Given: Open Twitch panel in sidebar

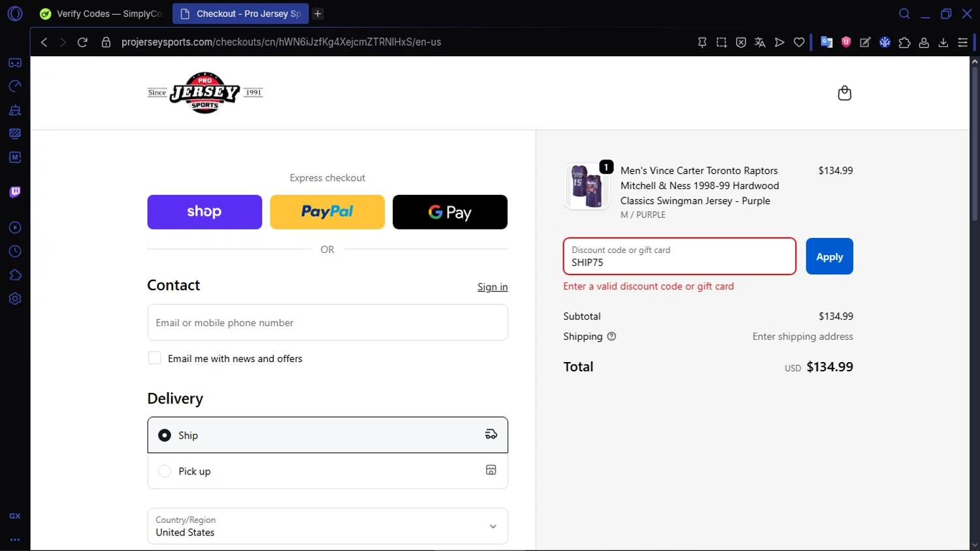Looking at the screenshot, I should click(x=15, y=192).
